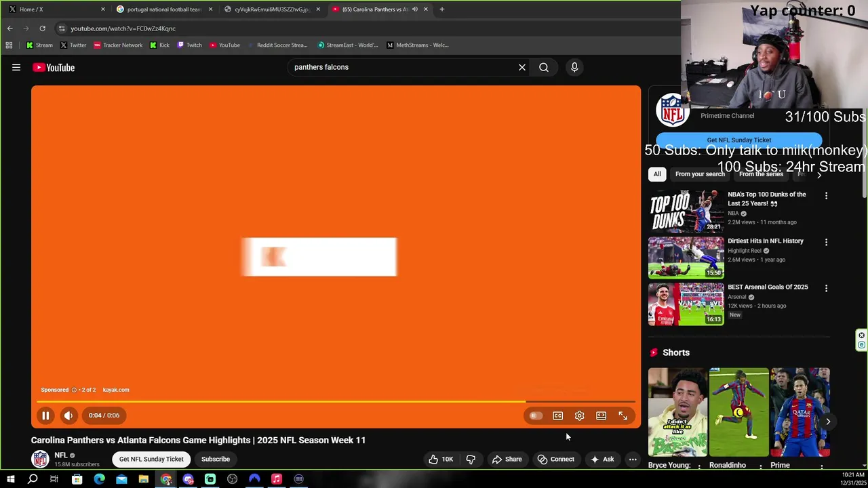
Task: Open the StreamEast bookmark
Action: point(348,45)
